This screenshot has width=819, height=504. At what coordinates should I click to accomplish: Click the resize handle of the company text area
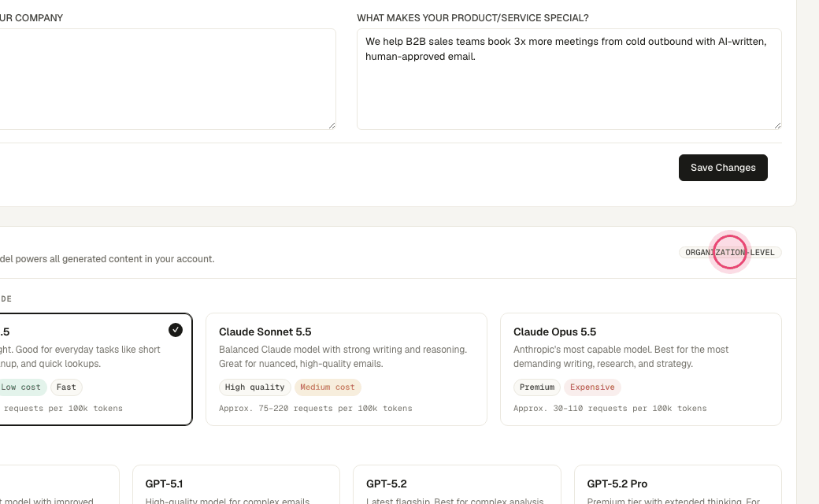pos(332,125)
